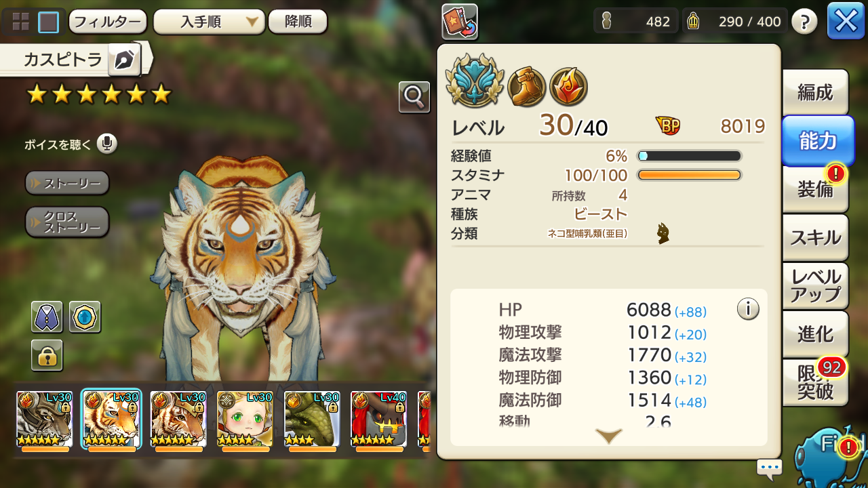Screen dimensions: 868x488
Task: Switch to the スキル tab
Action: (x=815, y=237)
